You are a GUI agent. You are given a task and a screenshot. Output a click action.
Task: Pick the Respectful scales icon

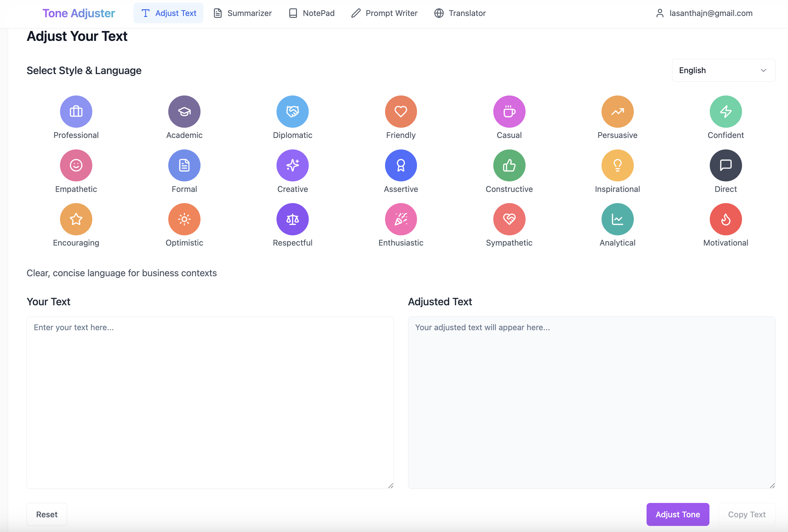[292, 219]
